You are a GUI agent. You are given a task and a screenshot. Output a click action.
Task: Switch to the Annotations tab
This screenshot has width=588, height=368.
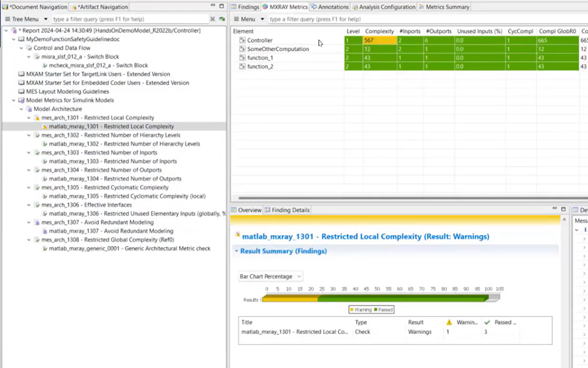tap(330, 7)
